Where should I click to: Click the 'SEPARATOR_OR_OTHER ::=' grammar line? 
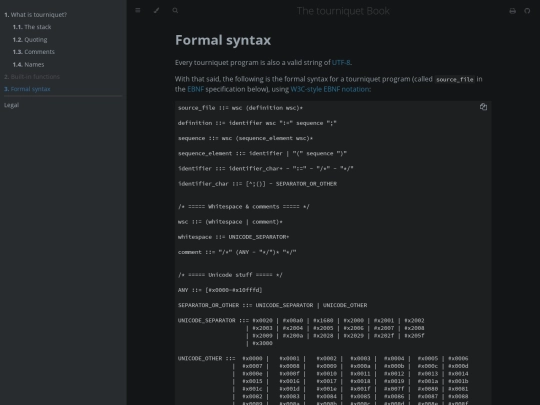[x=272, y=305]
